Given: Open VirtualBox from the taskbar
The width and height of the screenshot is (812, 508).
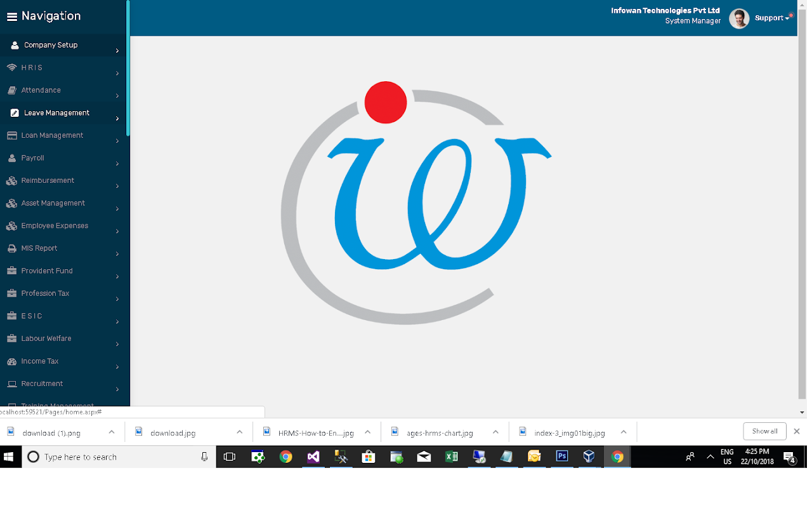Looking at the screenshot, I should tap(589, 457).
